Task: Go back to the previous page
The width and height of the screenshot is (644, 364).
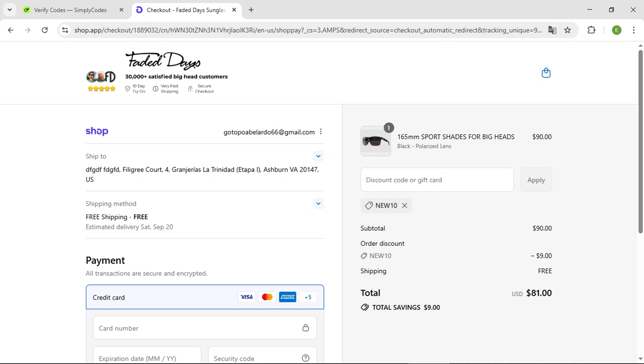Action: click(11, 30)
